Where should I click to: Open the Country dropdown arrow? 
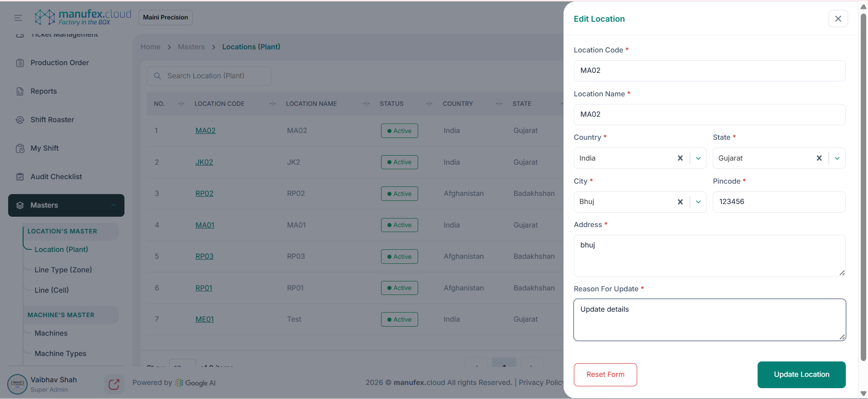(x=698, y=158)
